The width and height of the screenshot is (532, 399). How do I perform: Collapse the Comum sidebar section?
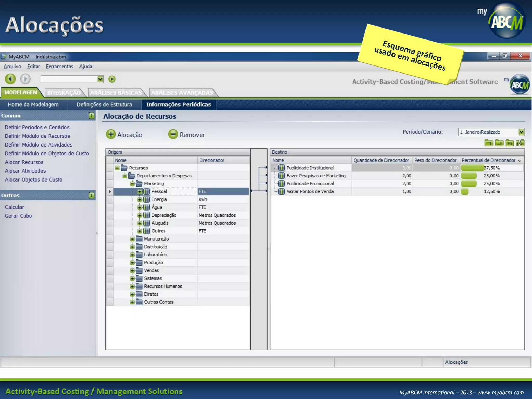click(91, 116)
